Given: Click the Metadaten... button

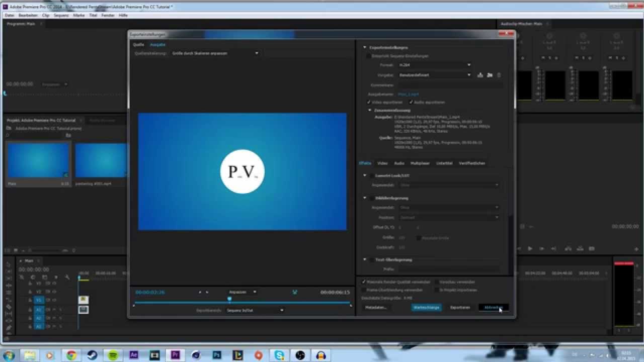Looking at the screenshot, I should (x=376, y=307).
